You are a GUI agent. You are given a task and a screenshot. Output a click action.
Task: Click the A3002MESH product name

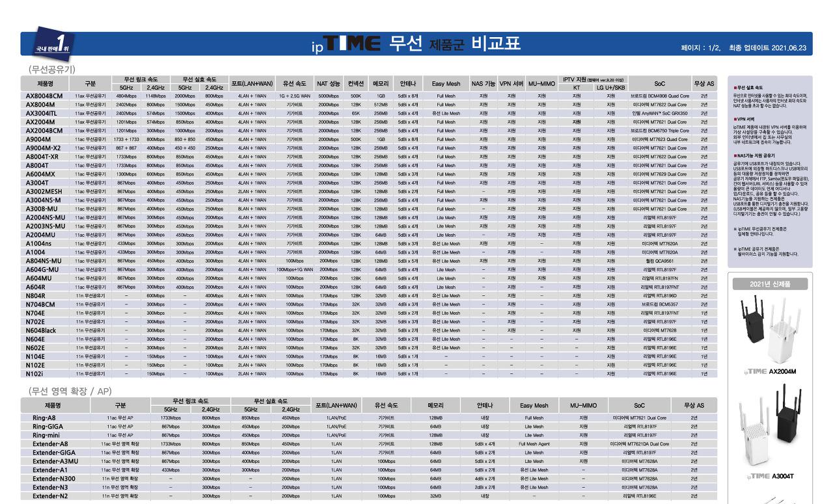43,191
